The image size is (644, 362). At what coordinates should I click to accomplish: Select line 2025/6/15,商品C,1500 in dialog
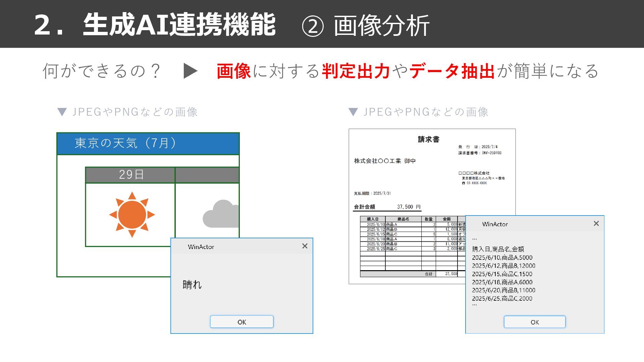502,274
